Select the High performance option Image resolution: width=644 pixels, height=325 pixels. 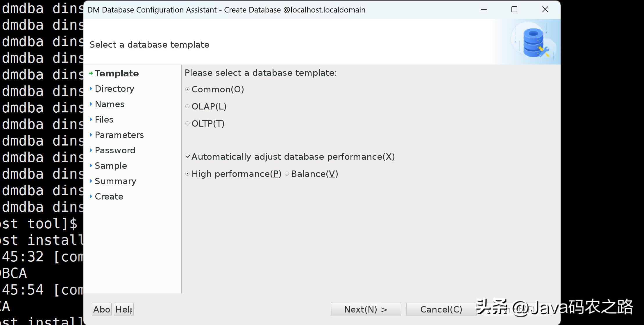188,174
